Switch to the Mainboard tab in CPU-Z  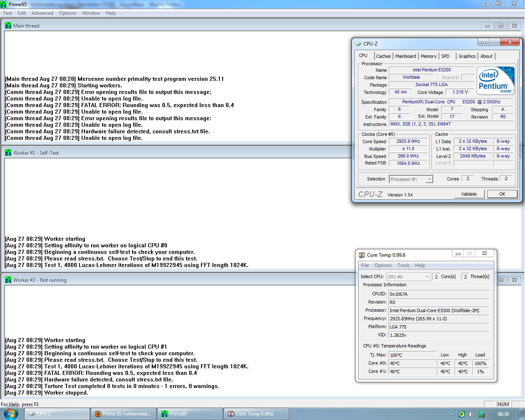pyautogui.click(x=406, y=56)
